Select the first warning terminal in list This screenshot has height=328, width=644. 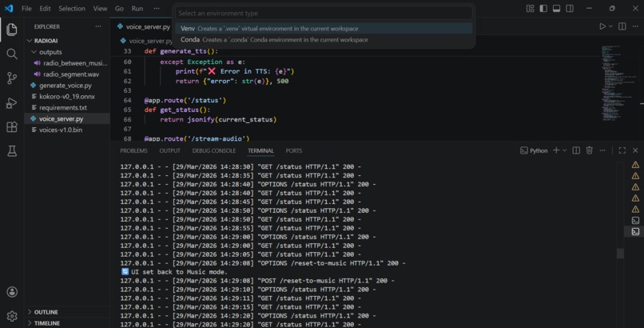tap(635, 165)
